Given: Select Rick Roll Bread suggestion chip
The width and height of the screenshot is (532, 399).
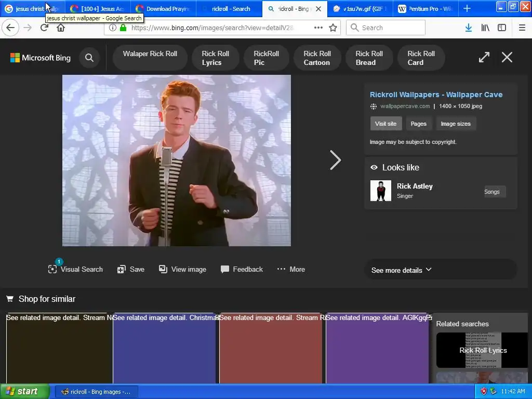Looking at the screenshot, I should coord(369,58).
